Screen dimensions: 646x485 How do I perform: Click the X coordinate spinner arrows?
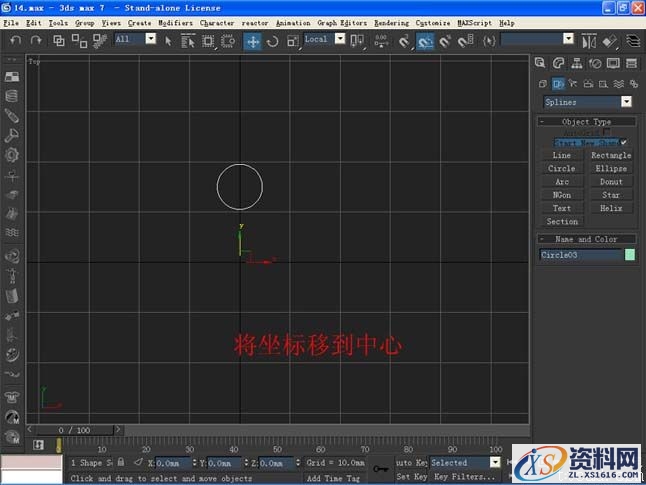click(194, 463)
